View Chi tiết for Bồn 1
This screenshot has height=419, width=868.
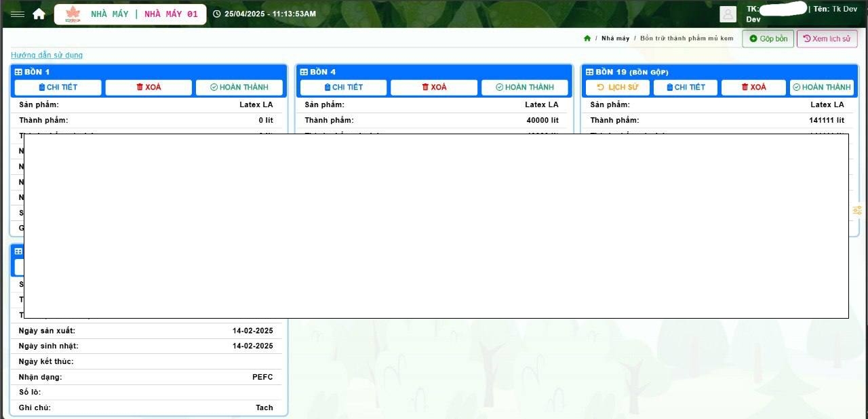pos(58,87)
